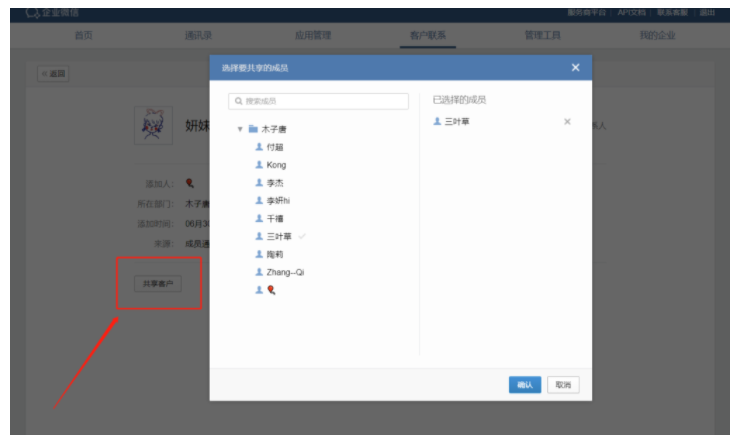Open the 管理工具 tab

[543, 35]
